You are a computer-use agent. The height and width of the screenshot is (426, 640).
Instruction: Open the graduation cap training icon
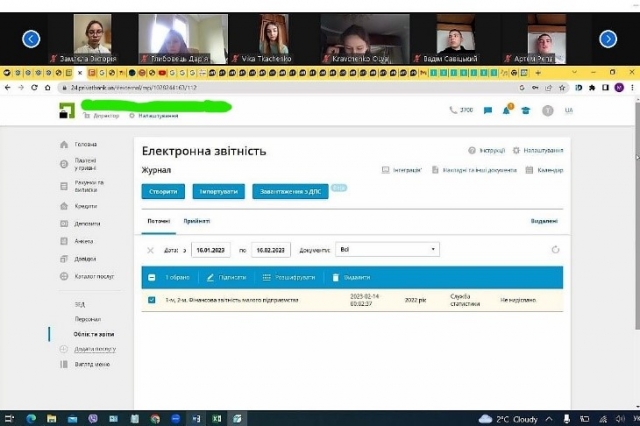pos(526,110)
